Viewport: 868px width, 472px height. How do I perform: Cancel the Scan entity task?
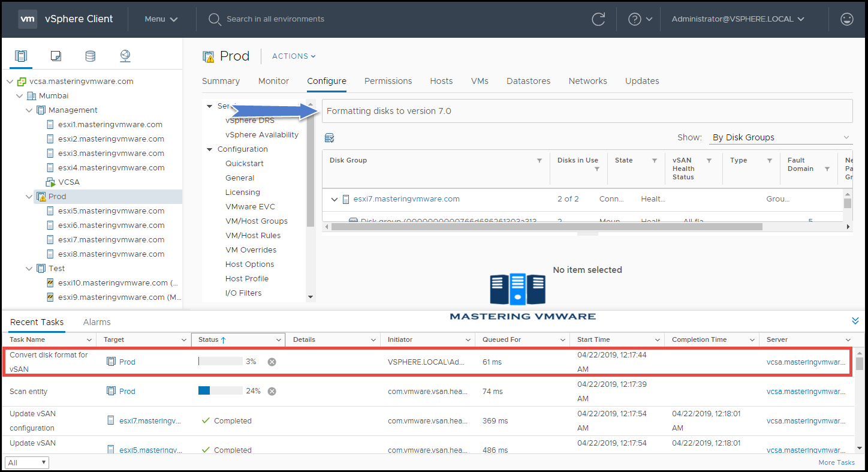(272, 391)
